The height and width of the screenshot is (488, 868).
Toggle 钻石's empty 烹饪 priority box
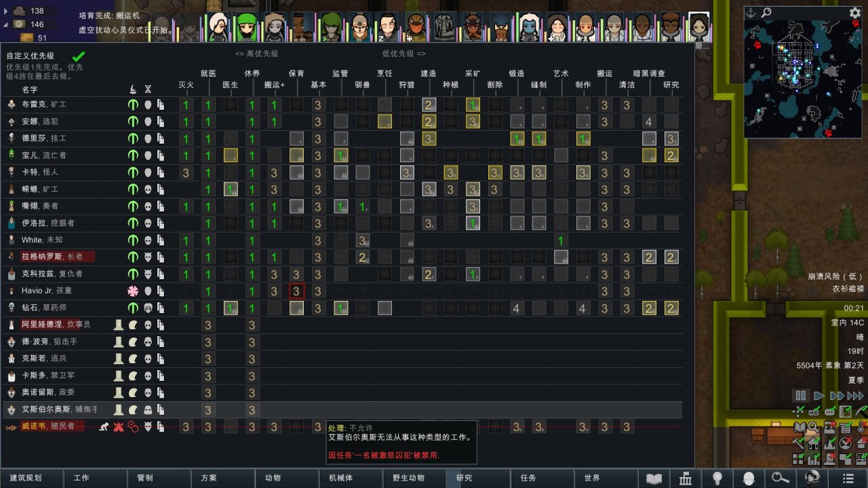point(384,308)
